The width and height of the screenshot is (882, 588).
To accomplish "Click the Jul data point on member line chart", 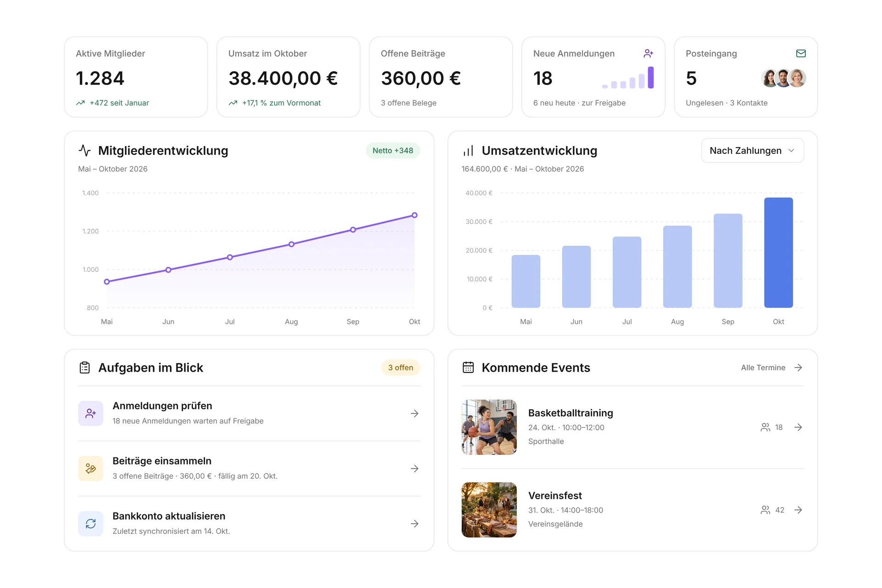I will click(x=230, y=257).
